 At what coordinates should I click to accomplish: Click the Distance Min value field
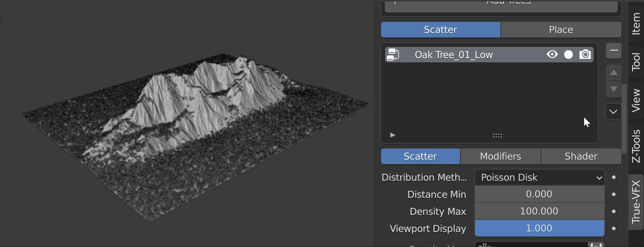(x=539, y=194)
